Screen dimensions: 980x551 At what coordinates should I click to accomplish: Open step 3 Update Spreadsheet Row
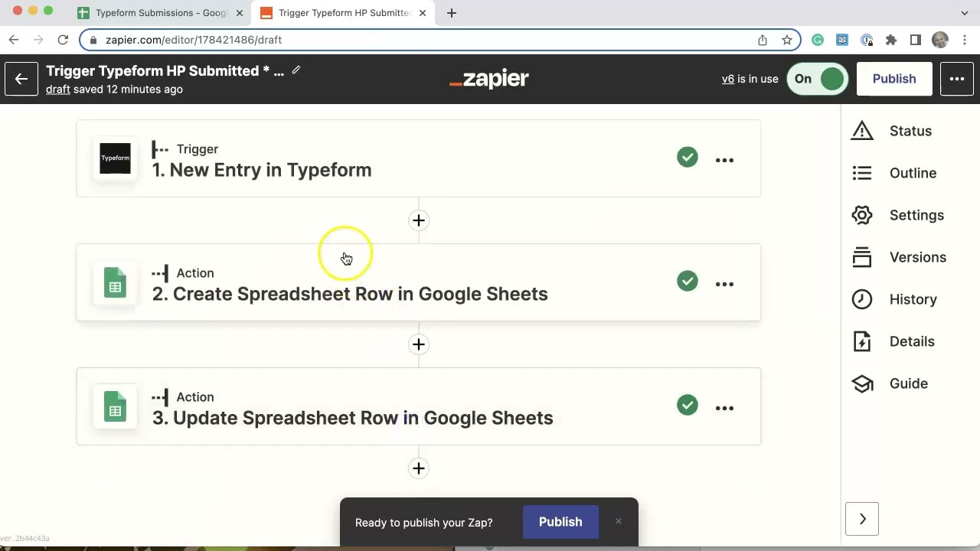click(419, 406)
